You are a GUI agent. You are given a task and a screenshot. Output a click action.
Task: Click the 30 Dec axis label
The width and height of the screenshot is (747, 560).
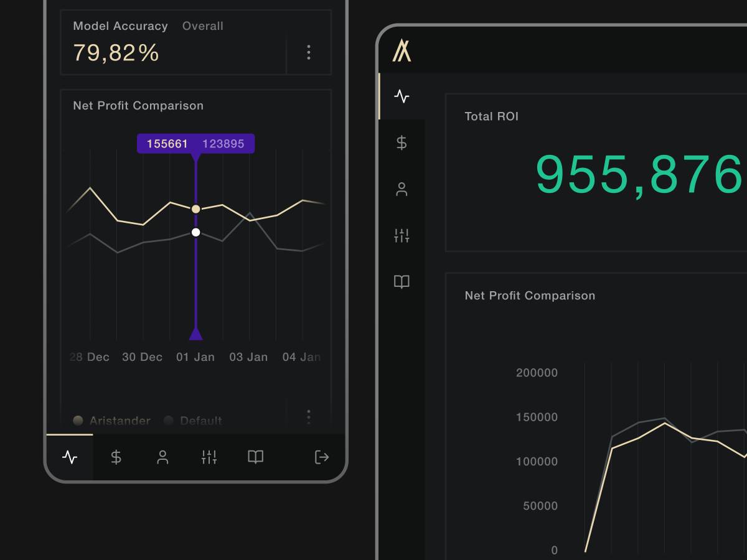143,357
